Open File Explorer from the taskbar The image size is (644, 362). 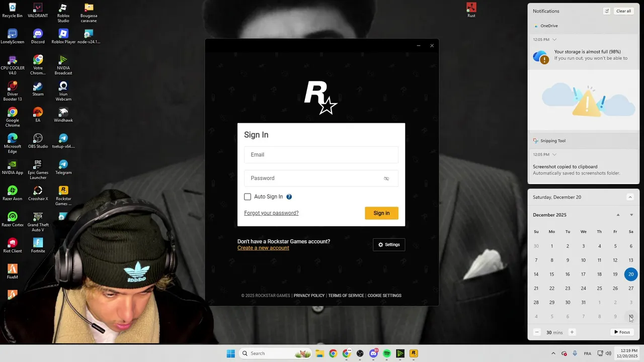319,353
